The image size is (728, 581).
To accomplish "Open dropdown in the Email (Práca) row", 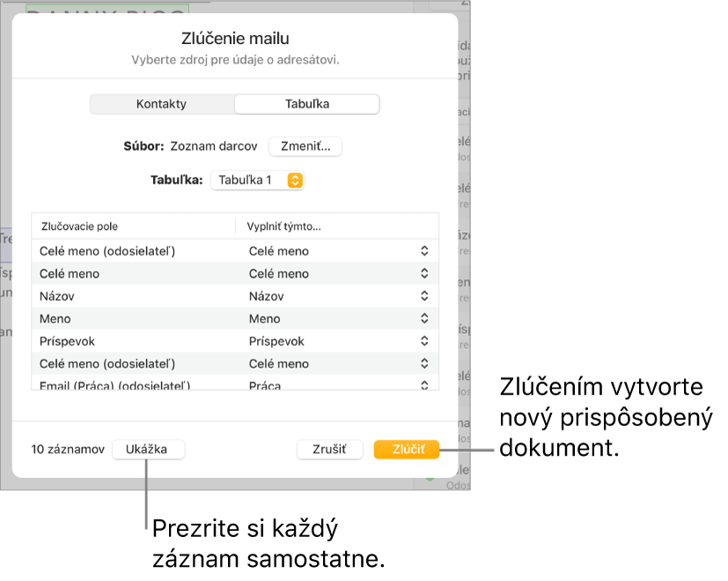I will tap(424, 385).
